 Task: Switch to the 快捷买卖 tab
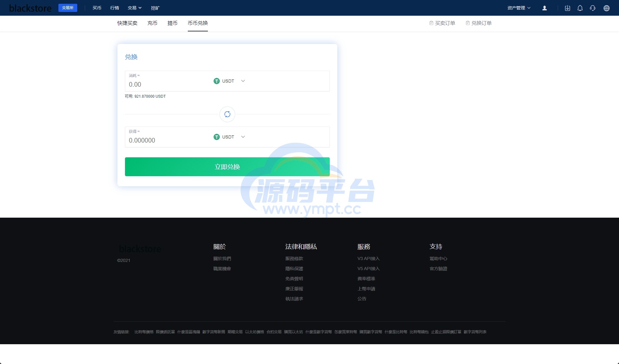tap(128, 23)
